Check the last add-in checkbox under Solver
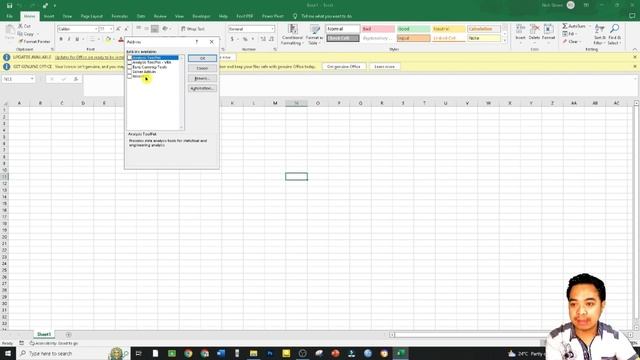 [x=130, y=76]
